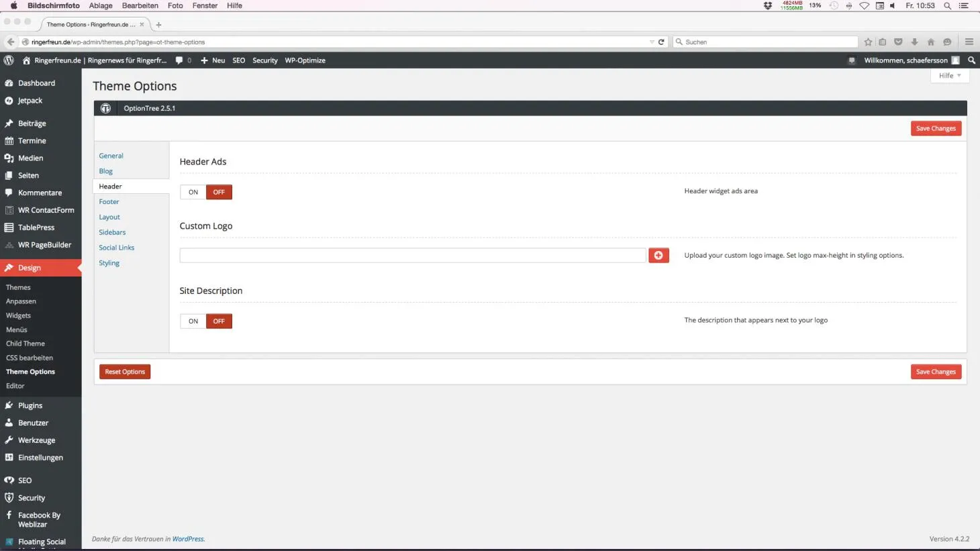Screen dimensions: 980x551
Task: Click the red plus upload logo icon
Action: click(x=658, y=256)
